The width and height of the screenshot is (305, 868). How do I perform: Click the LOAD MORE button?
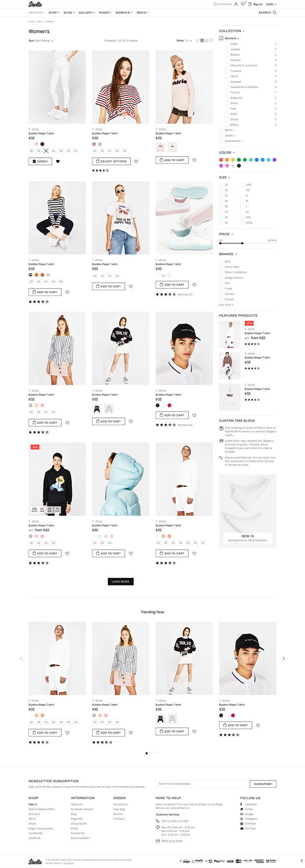tap(121, 581)
